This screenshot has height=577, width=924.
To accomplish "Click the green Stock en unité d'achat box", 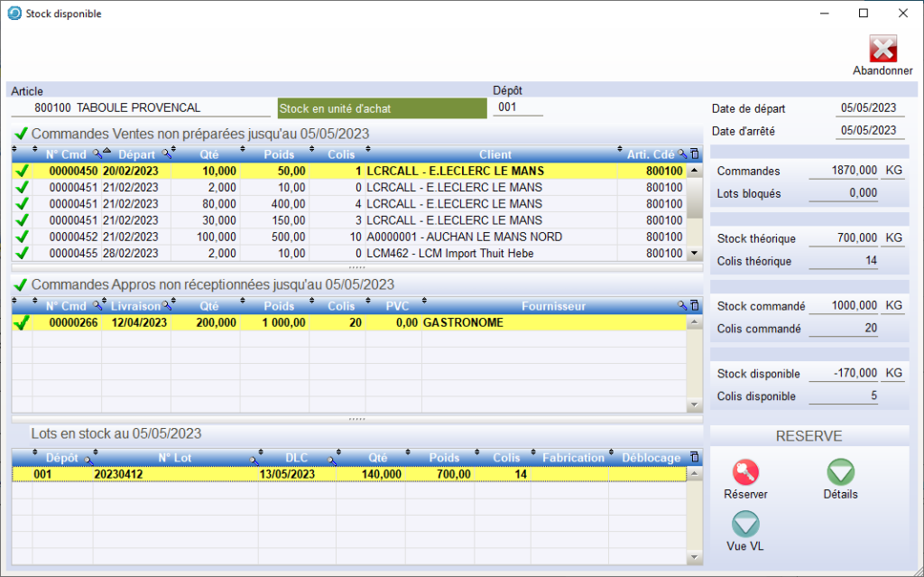I will pos(381,108).
